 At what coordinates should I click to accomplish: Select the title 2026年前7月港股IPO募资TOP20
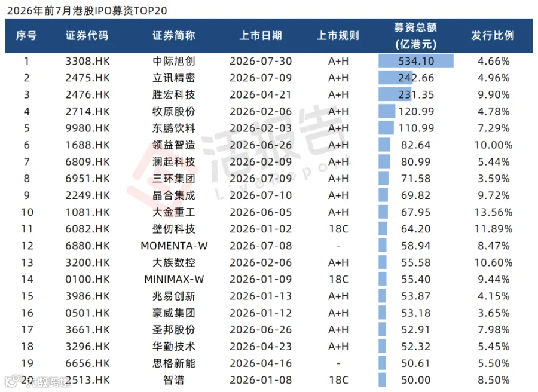87,11
